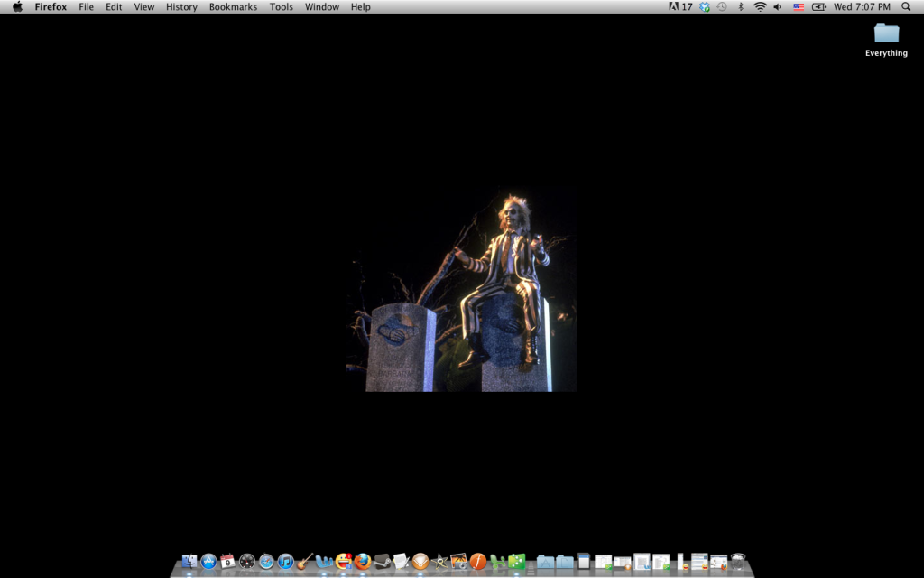Open the Bluetooth status menu
The height and width of the screenshot is (578, 924).
pos(741,6)
